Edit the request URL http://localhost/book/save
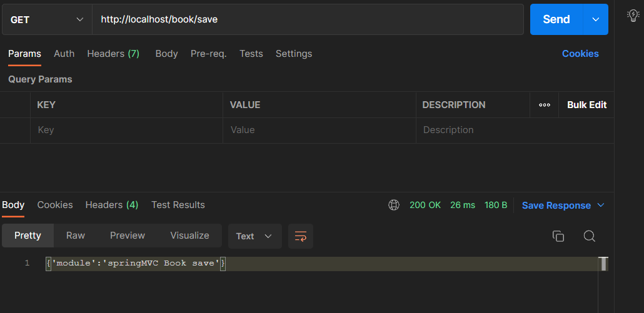 point(308,20)
